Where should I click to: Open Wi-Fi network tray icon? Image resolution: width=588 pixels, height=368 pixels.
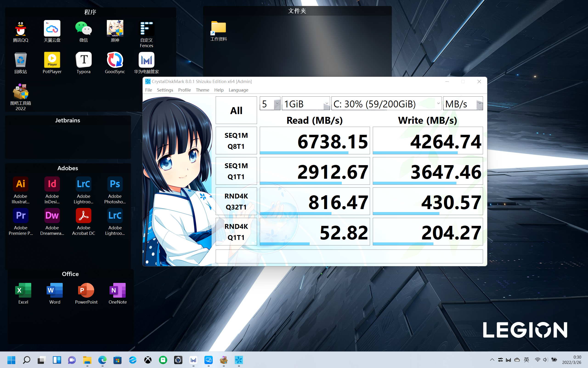click(537, 360)
